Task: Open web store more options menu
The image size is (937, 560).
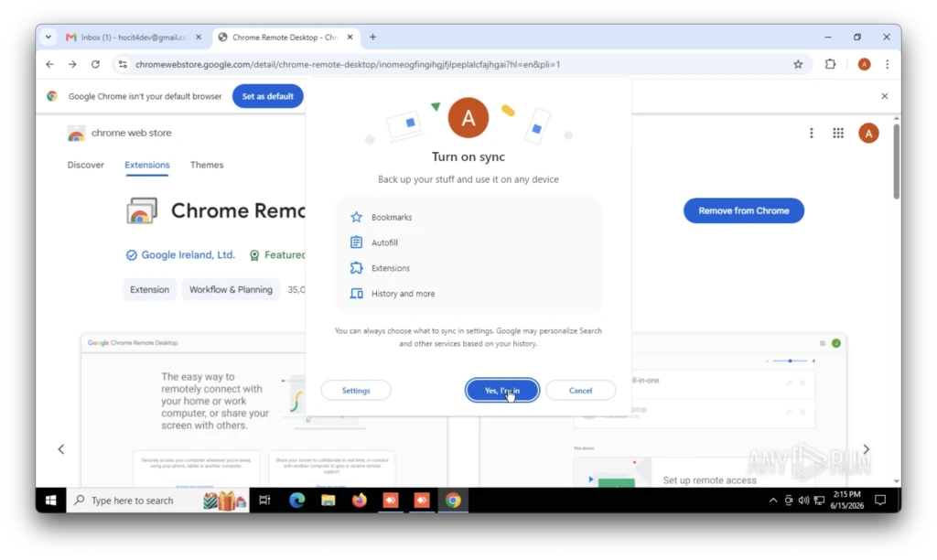Action: click(812, 134)
